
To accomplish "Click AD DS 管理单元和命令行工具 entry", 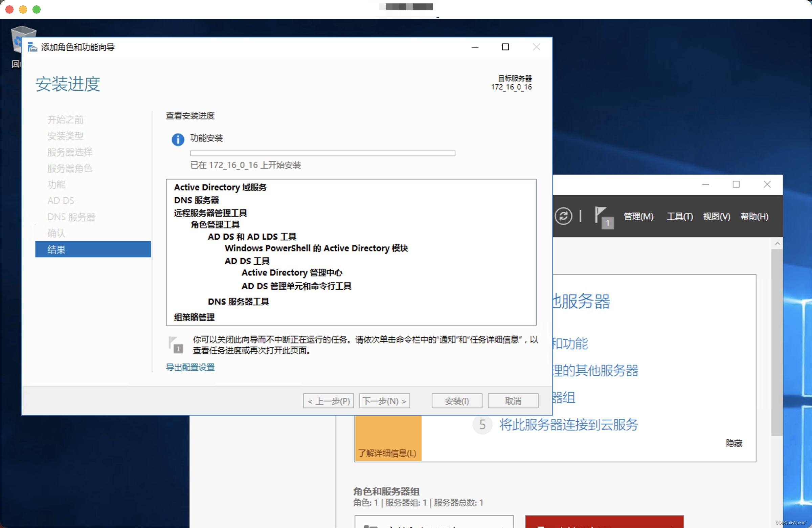I will [296, 286].
